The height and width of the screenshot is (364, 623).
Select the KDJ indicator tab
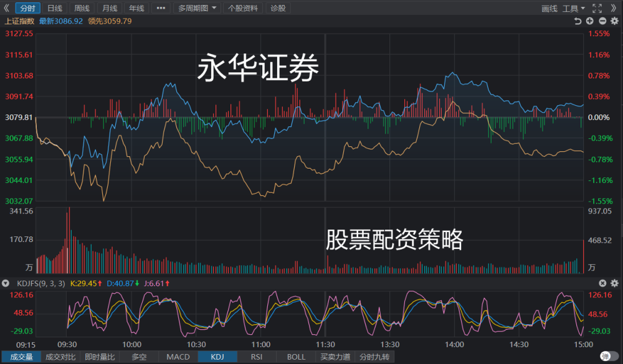click(217, 357)
